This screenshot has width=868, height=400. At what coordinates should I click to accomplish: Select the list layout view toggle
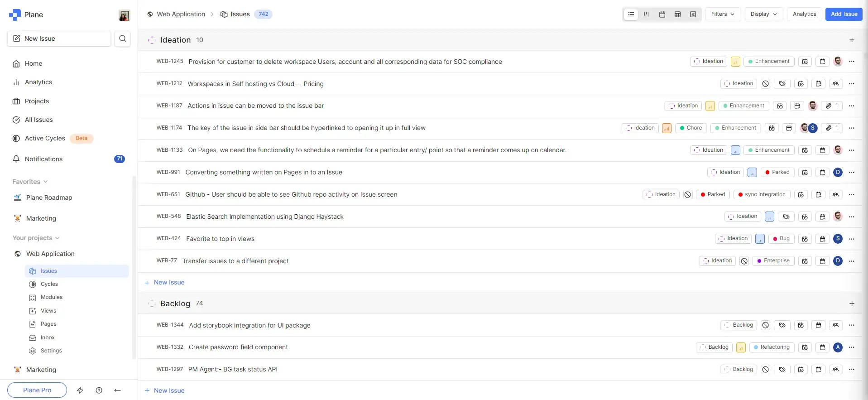click(x=631, y=14)
